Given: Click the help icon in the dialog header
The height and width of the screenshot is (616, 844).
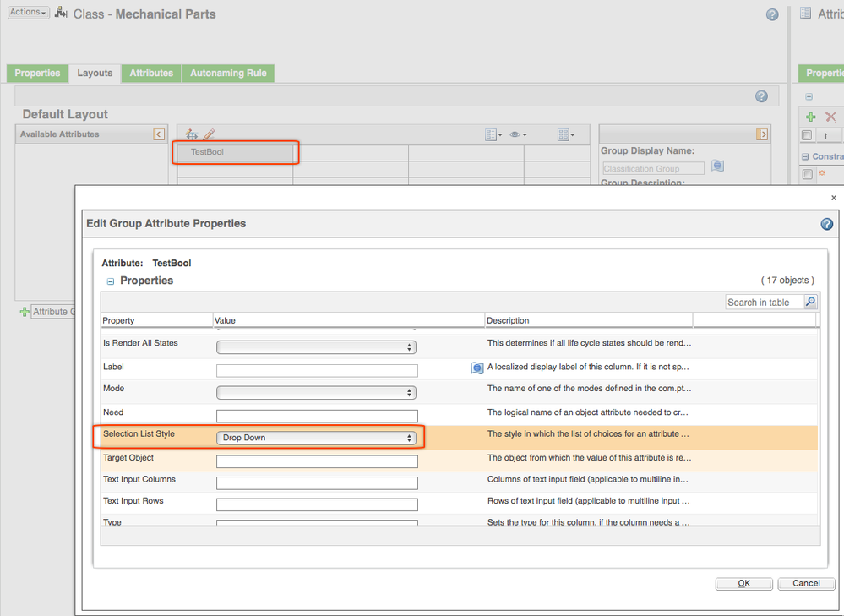Looking at the screenshot, I should [826, 224].
